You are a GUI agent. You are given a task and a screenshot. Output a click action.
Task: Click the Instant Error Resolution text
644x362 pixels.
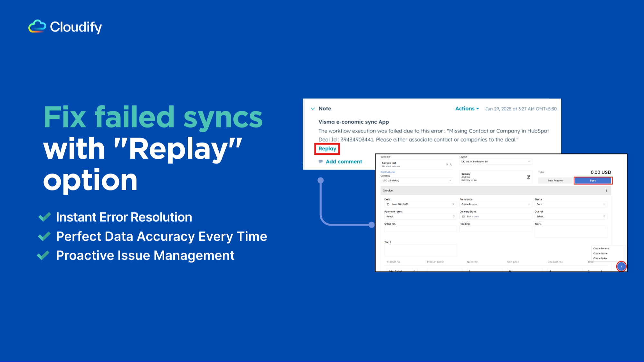[124, 217]
